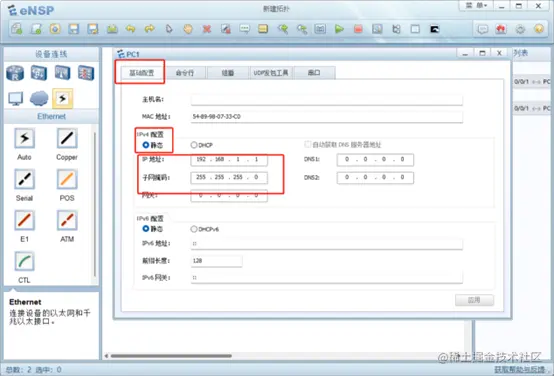Choose the Auto cable type
Viewport: 554px width, 376px height.
click(x=24, y=138)
